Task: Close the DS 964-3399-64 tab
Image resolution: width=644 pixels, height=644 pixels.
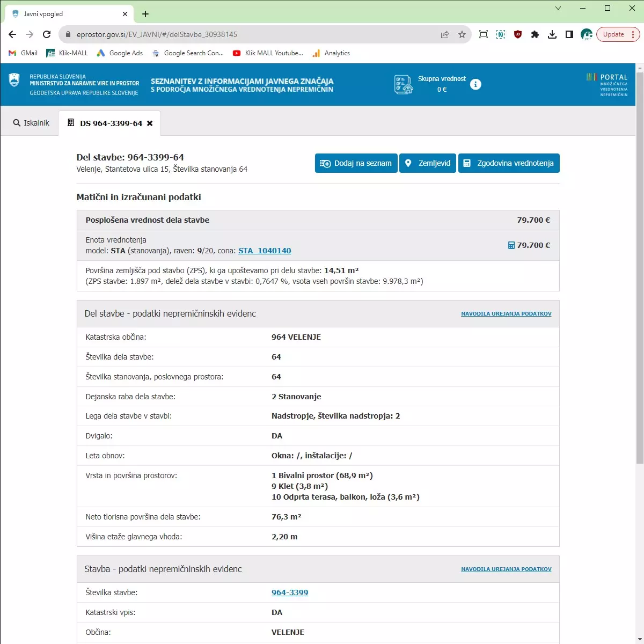Action: [150, 123]
